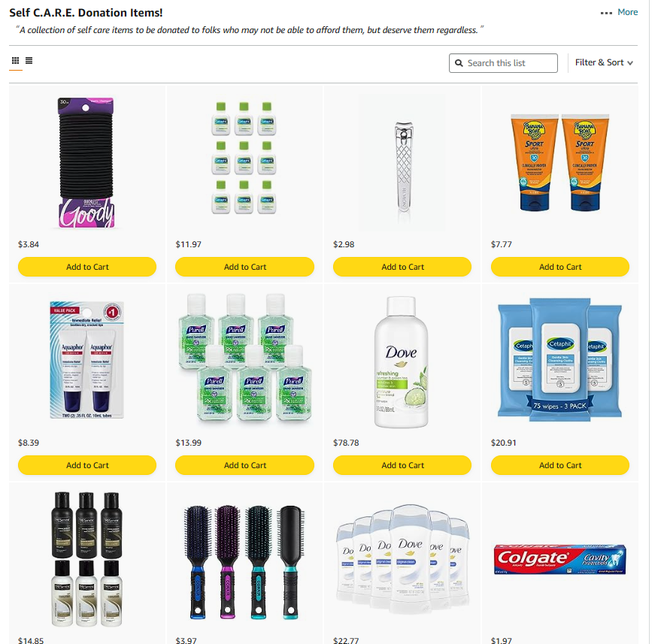This screenshot has width=667, height=644.
Task: View the TRESemmé travel bottles product
Action: click(86, 559)
